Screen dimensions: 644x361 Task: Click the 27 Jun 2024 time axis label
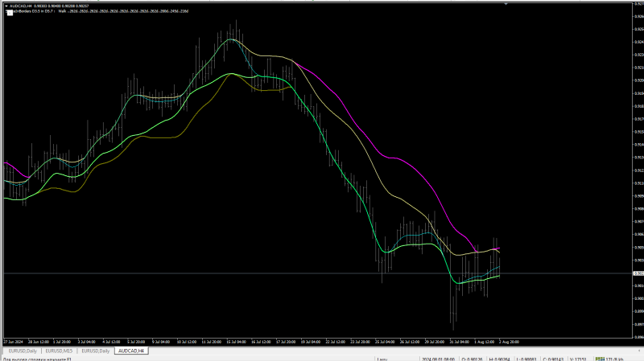tap(13, 342)
